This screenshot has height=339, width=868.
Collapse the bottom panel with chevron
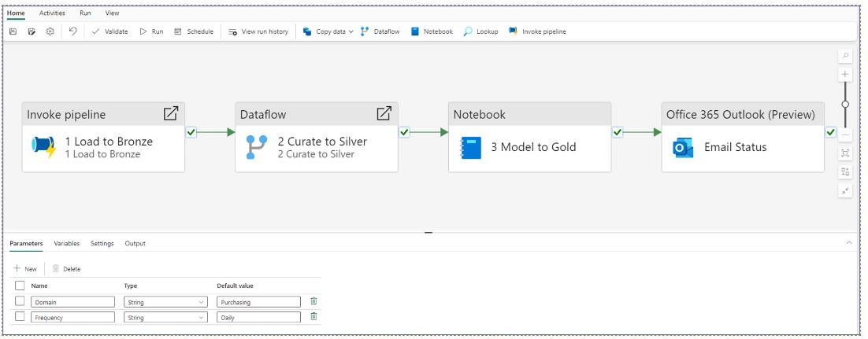click(x=849, y=243)
